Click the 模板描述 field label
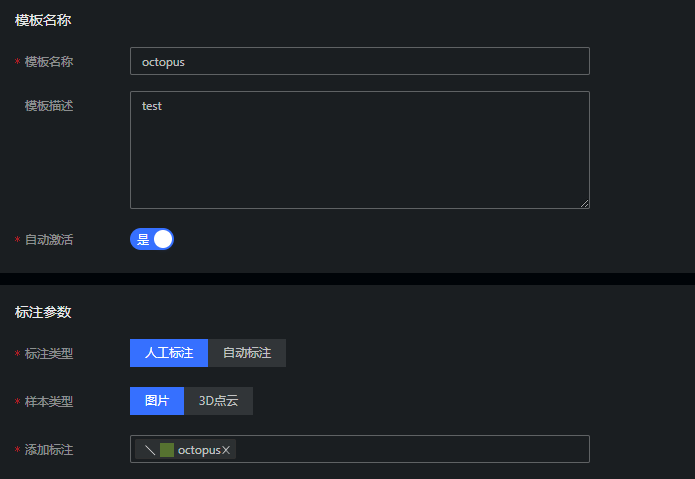The height and width of the screenshot is (479, 695). 49,106
